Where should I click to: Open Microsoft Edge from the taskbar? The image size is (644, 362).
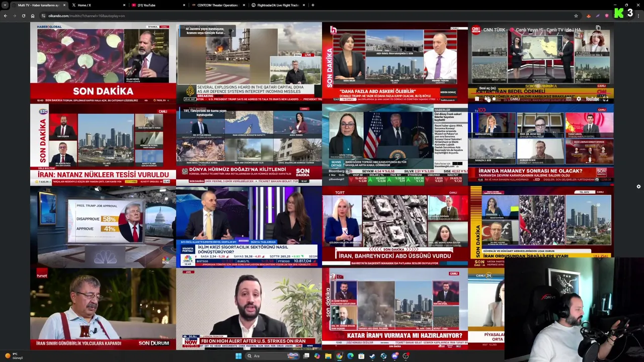point(350,356)
